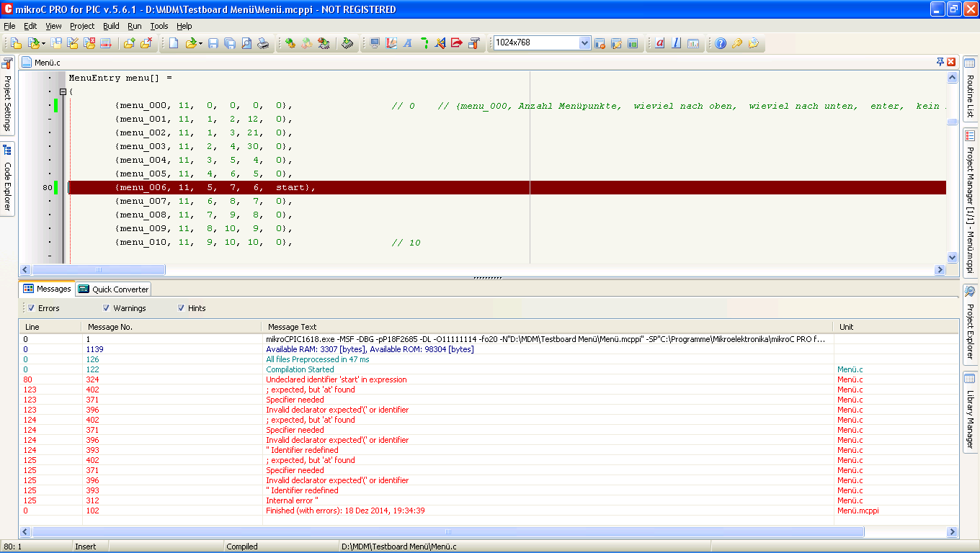
Task: Toggle the Hints checkbox
Action: coord(181,308)
